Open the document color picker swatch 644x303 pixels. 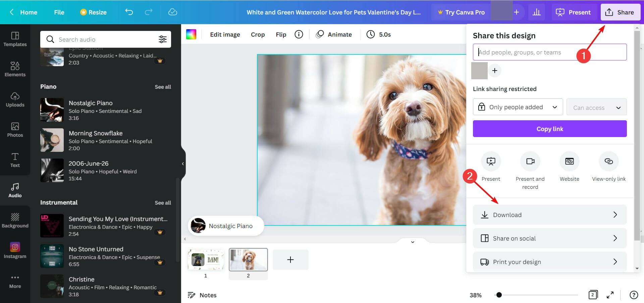(191, 34)
